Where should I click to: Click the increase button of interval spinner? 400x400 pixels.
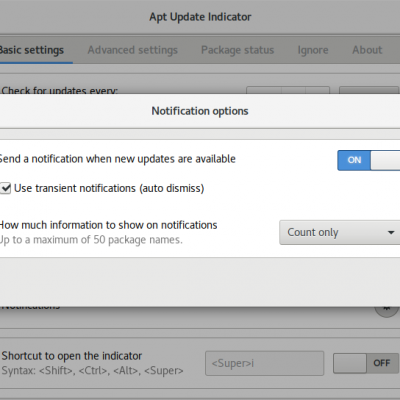click(x=318, y=90)
